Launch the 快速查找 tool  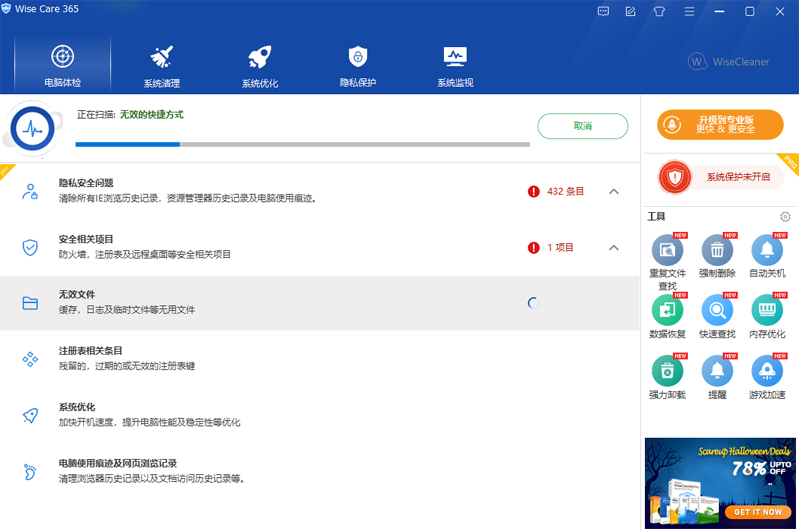(x=717, y=312)
